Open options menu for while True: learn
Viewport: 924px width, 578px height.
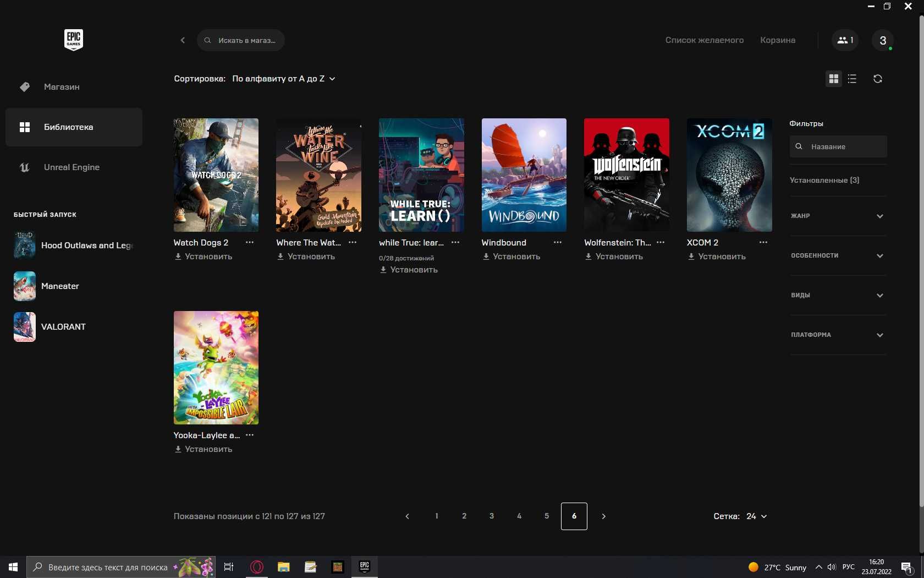click(455, 242)
